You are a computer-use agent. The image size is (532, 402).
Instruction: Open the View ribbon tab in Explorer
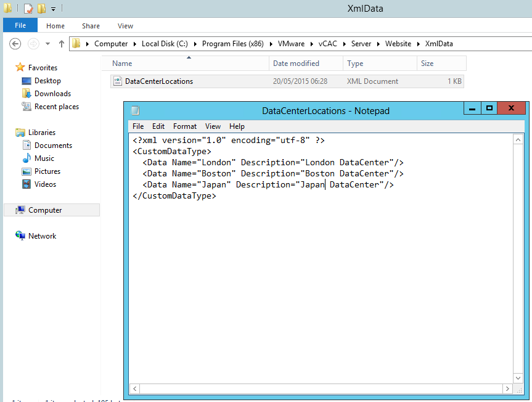(x=125, y=26)
